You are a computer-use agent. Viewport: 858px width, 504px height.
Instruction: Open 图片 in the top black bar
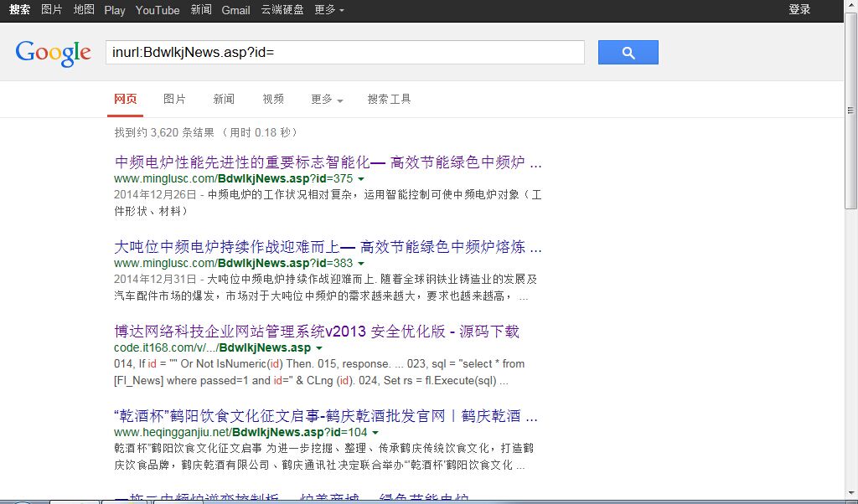coord(52,10)
